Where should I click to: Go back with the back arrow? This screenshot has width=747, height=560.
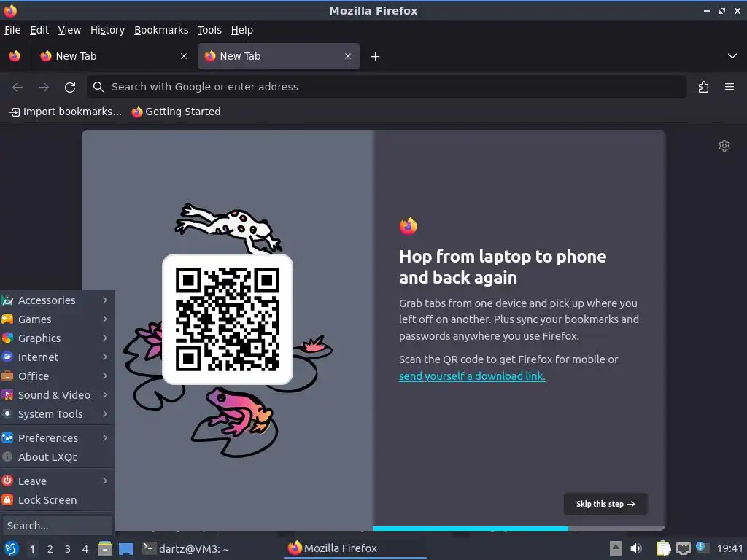point(18,87)
